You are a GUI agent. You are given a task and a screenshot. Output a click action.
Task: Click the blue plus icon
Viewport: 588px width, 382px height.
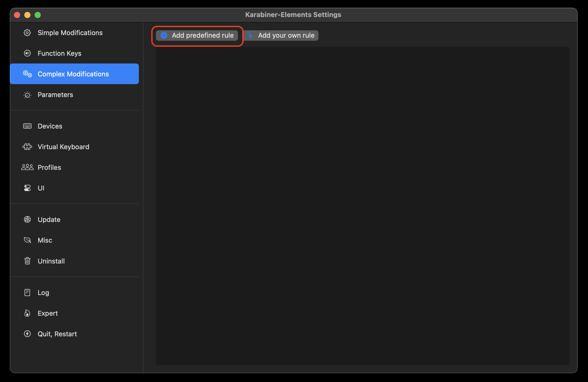(164, 35)
